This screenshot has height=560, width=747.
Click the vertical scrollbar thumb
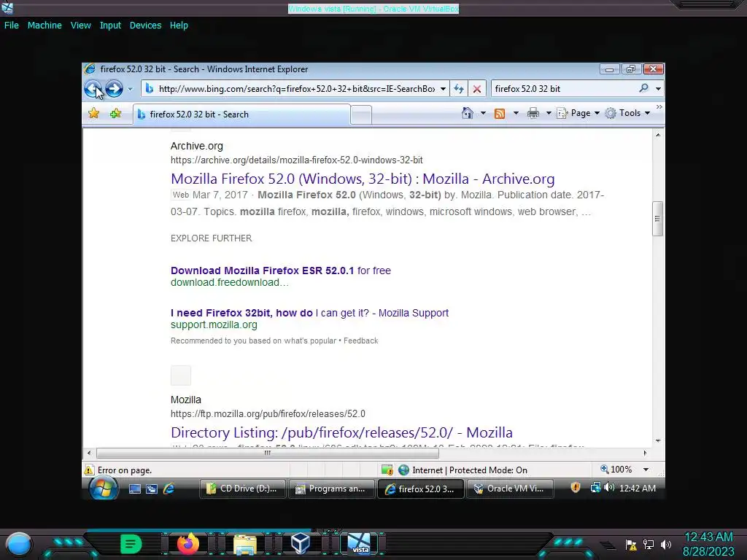pyautogui.click(x=657, y=219)
